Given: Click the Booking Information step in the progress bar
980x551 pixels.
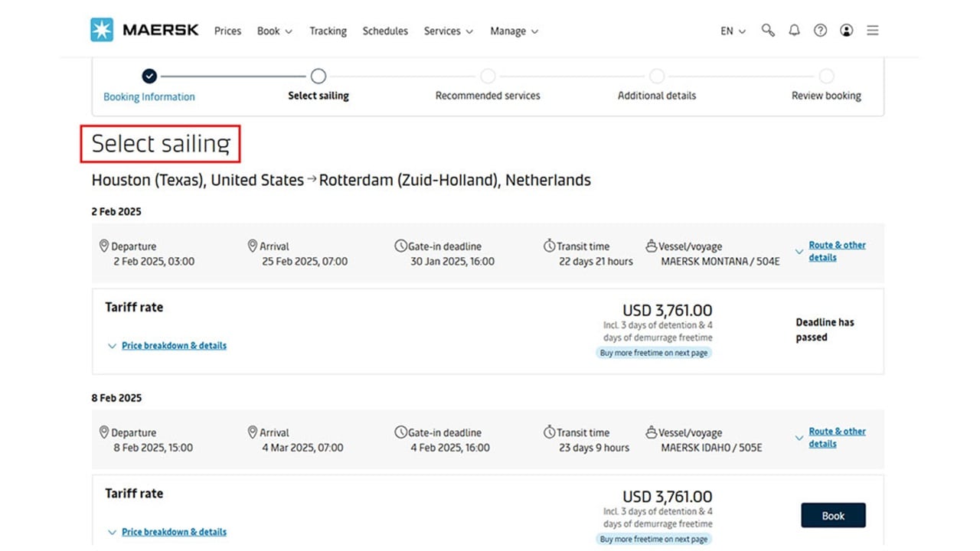Looking at the screenshot, I should (149, 95).
